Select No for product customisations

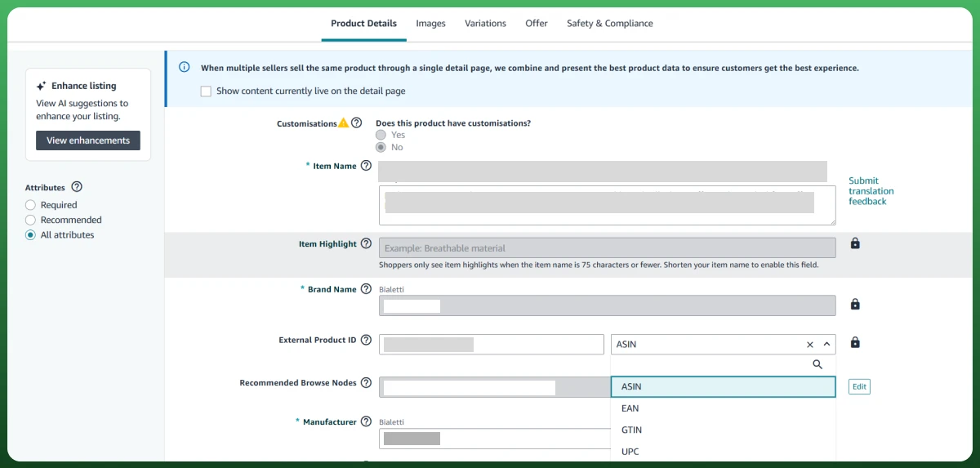381,147
